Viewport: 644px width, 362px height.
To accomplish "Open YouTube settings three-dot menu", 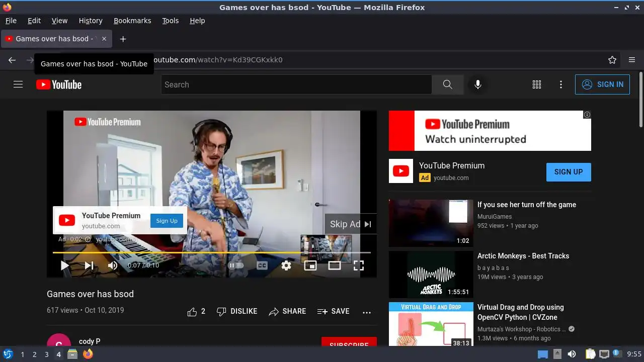I will coord(561,84).
